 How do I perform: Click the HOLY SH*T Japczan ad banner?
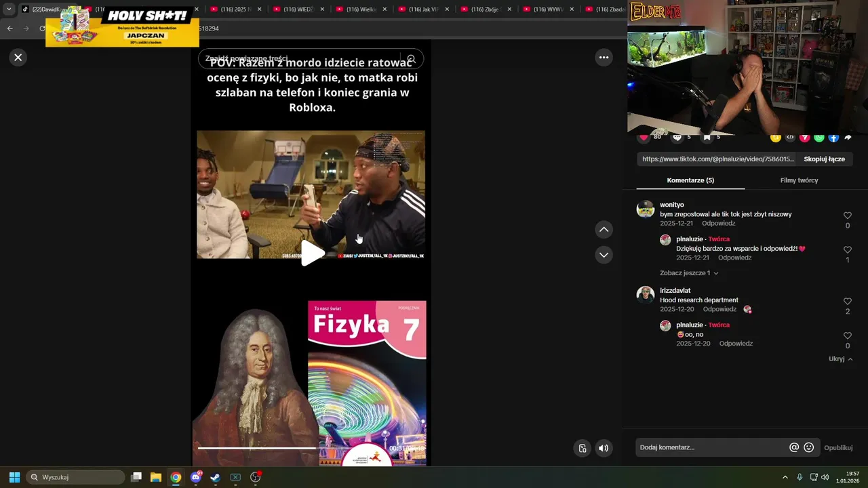(x=123, y=26)
